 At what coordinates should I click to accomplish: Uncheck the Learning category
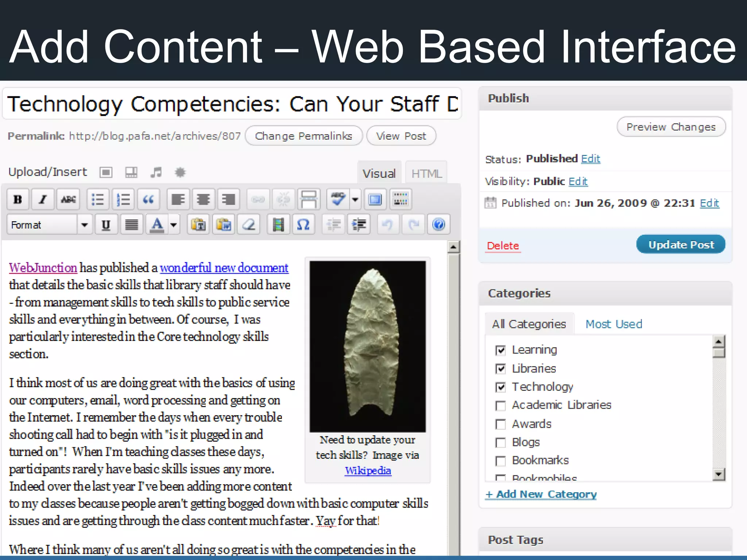click(500, 350)
